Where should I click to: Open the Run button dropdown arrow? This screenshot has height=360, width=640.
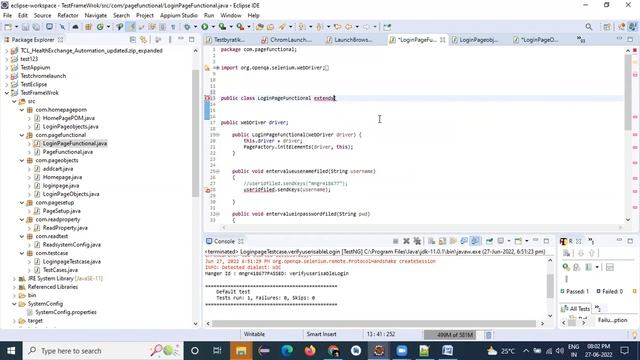[x=213, y=27]
